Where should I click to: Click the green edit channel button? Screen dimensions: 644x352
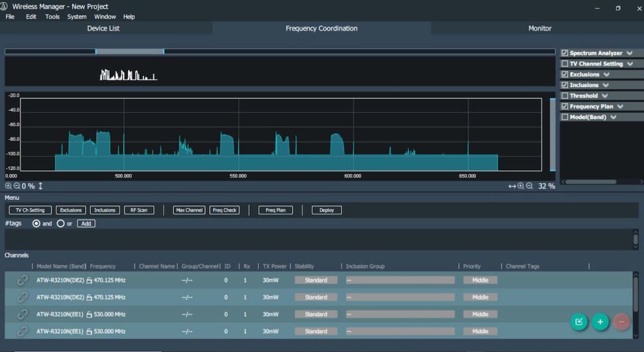coord(579,322)
